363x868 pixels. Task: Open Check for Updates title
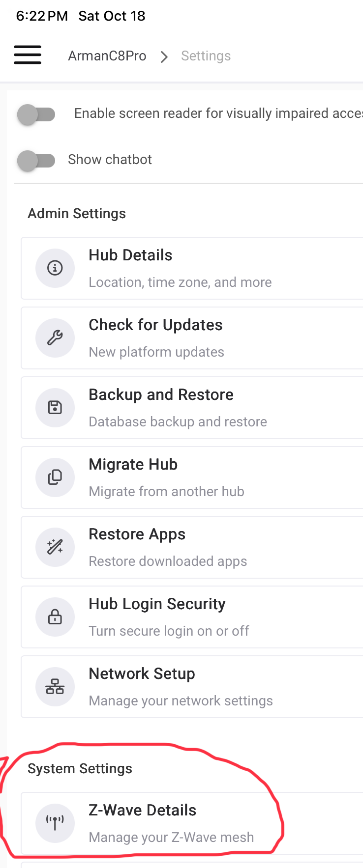155,325
